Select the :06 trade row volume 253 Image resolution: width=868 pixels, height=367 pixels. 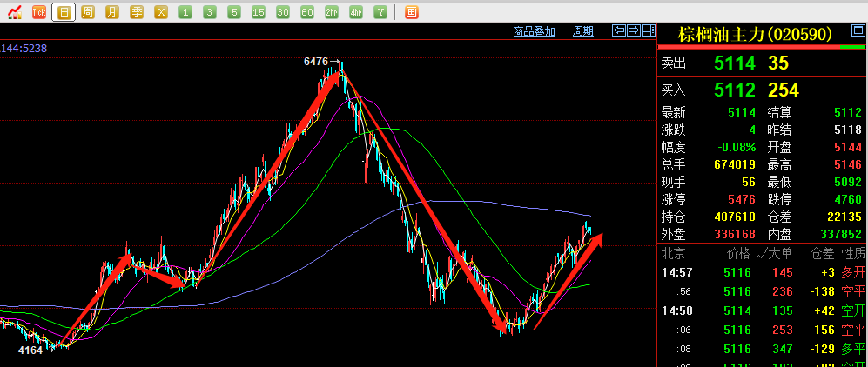click(781, 330)
